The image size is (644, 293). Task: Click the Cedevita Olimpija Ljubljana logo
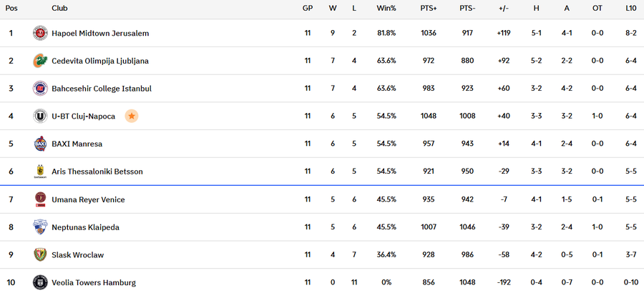[41, 61]
